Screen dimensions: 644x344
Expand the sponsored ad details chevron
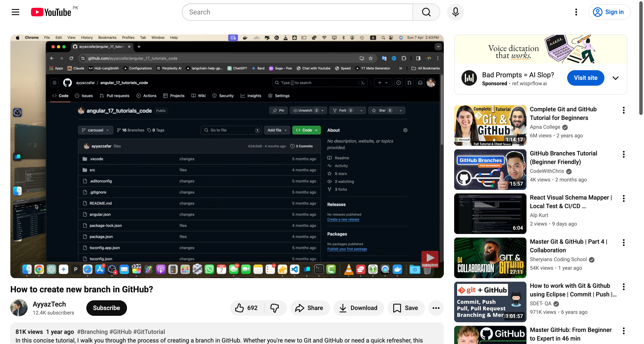tap(616, 78)
